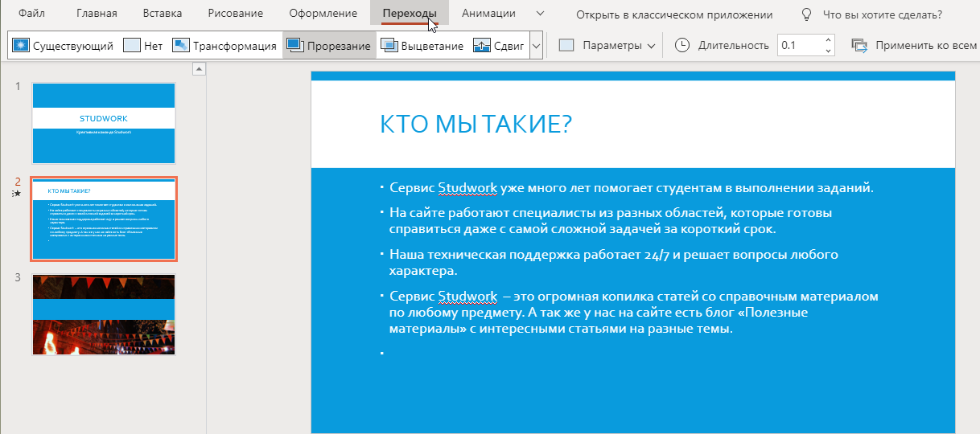Expand more ribbon tabs chevron

tap(540, 14)
